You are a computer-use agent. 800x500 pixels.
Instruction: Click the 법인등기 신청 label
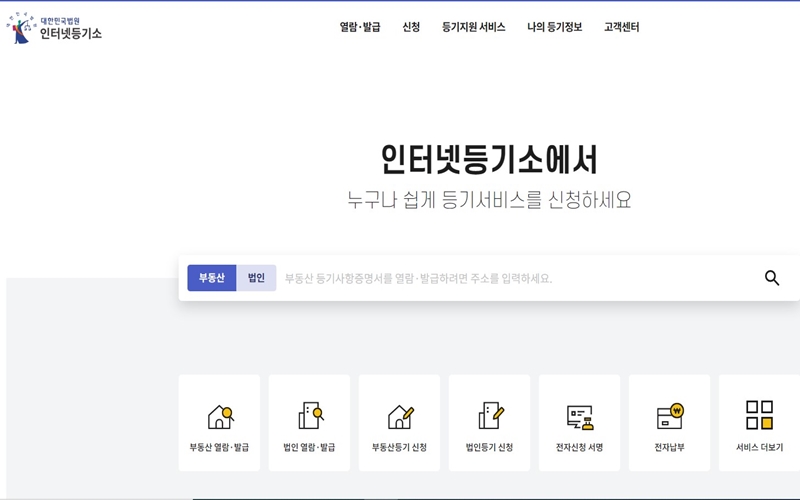[489, 447]
